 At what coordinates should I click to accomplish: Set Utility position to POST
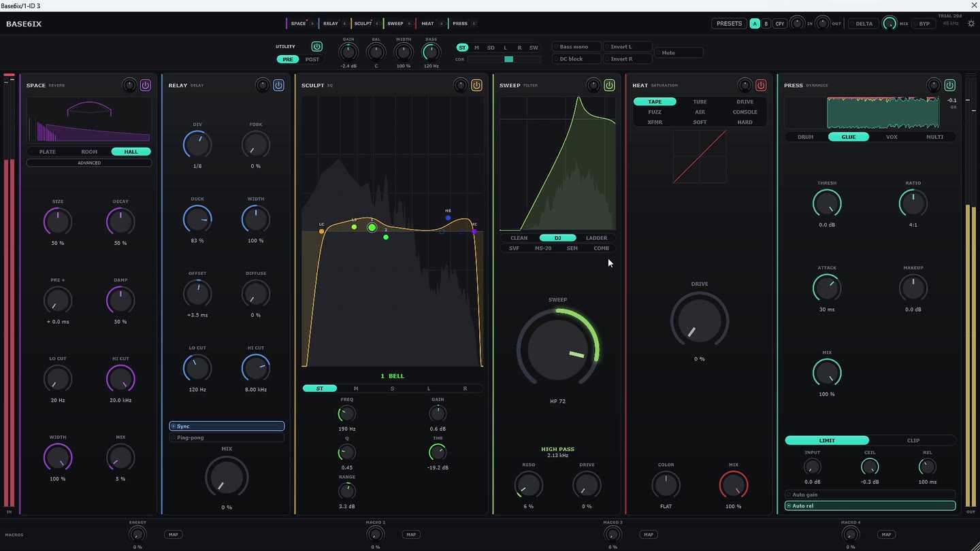coord(312,59)
